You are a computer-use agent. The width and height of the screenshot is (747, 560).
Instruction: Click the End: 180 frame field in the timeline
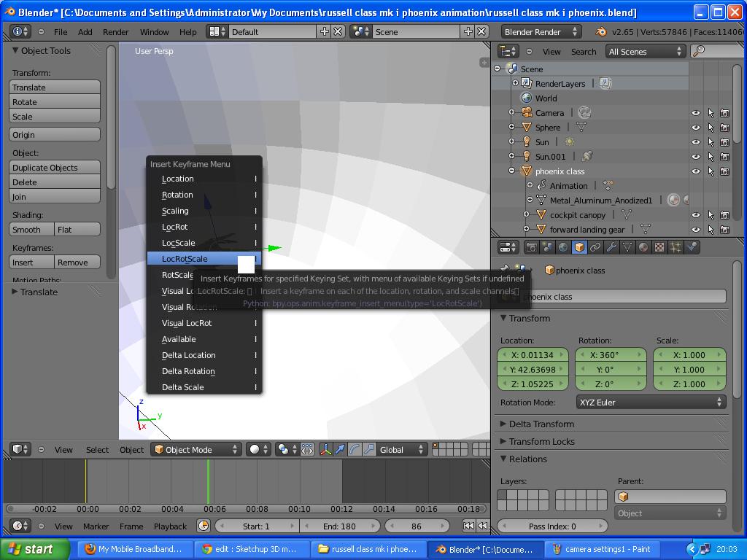point(341,525)
